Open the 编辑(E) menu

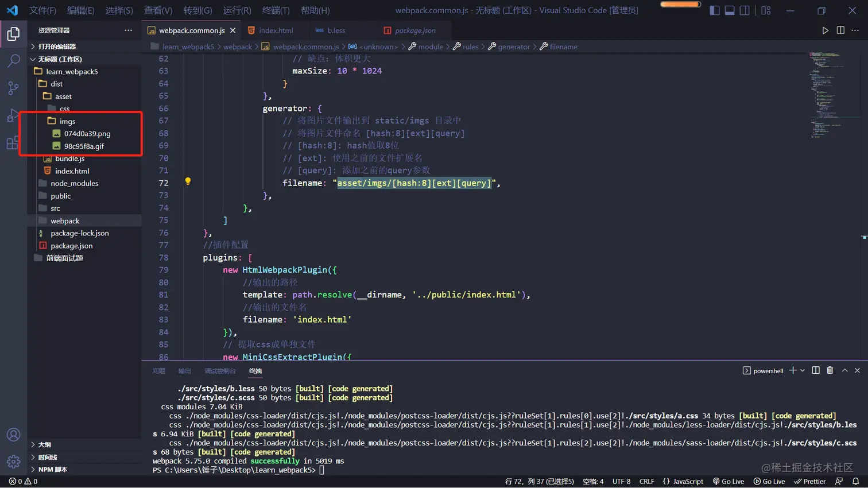80,10
